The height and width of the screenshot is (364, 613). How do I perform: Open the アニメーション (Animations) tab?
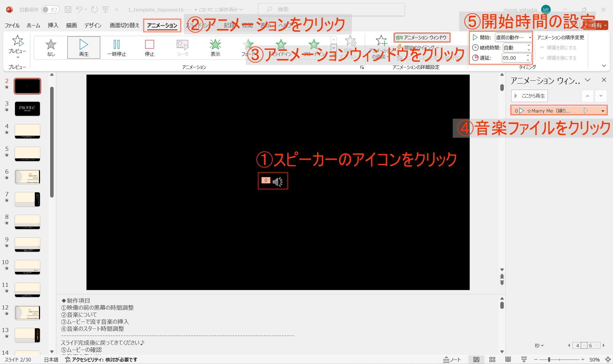pyautogui.click(x=162, y=26)
